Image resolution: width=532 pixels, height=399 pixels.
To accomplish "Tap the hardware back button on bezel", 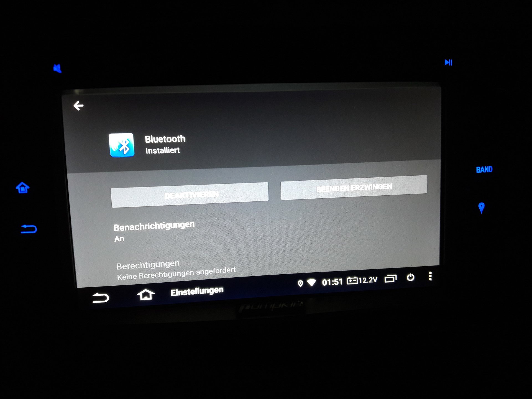I will pyautogui.click(x=29, y=229).
